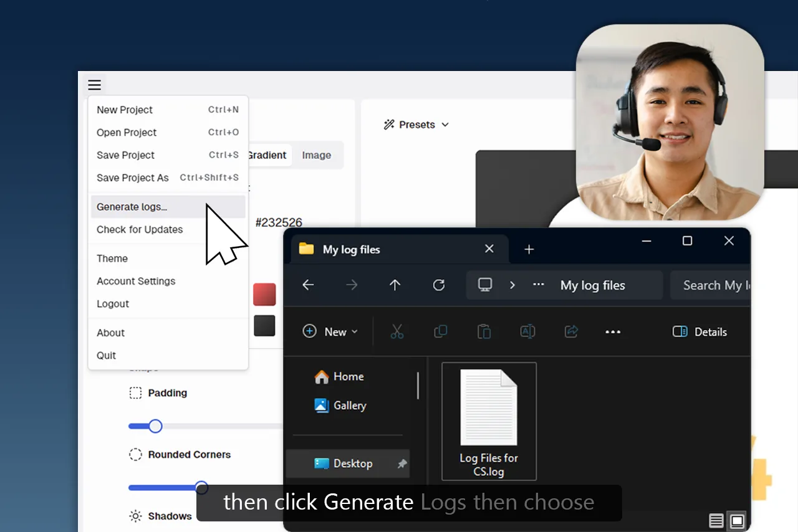Image resolution: width=798 pixels, height=532 pixels.
Task: Switch to large icons view
Action: coord(737,520)
